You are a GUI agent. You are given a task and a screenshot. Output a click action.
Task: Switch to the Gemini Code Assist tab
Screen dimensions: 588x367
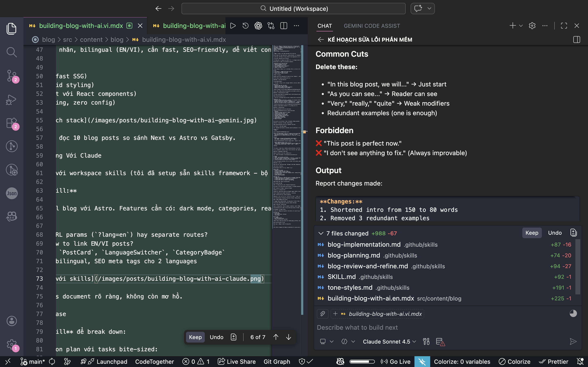pos(372,26)
